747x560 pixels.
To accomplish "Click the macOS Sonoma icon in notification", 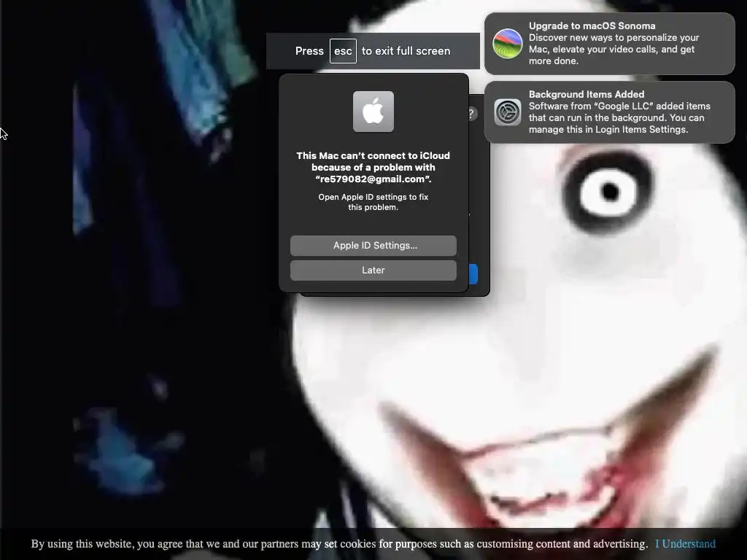I will tap(508, 43).
